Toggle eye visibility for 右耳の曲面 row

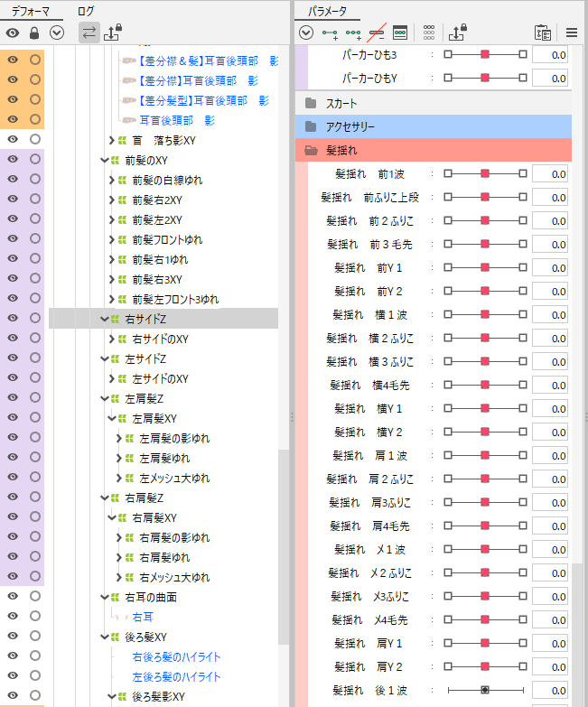tap(13, 596)
